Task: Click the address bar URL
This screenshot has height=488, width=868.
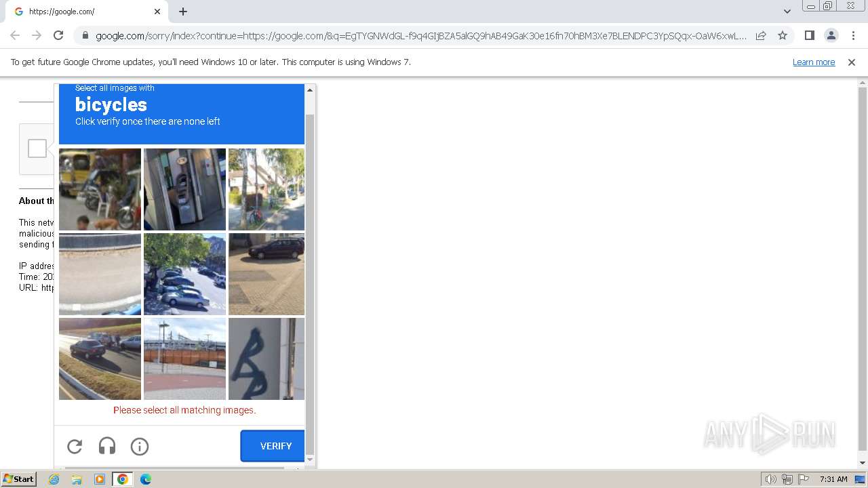Action: pos(420,35)
